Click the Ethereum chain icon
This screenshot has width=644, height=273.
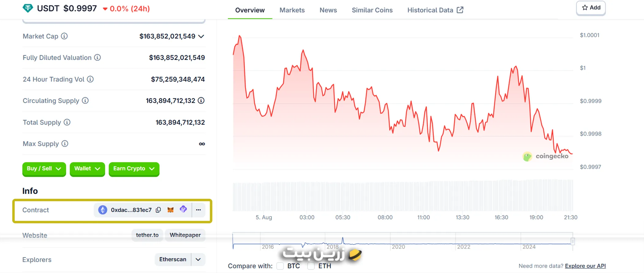point(103,210)
